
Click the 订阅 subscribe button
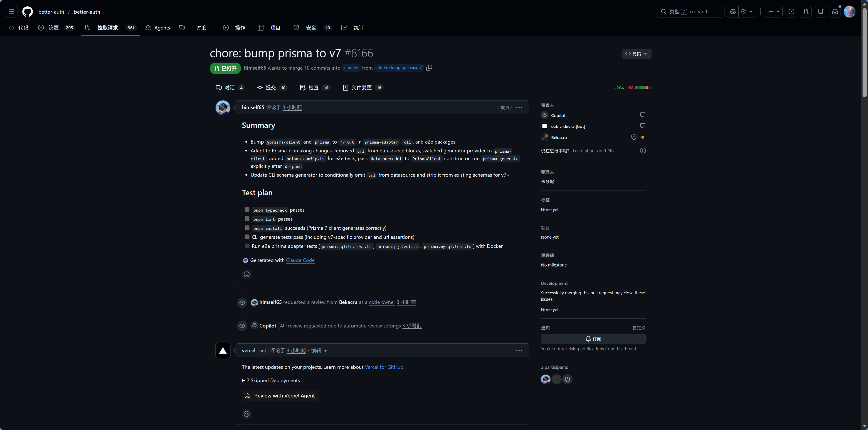[593, 339]
